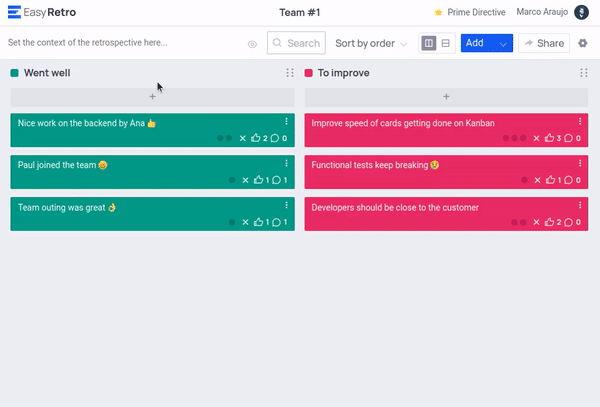Select the Team outing was great text

(x=67, y=208)
